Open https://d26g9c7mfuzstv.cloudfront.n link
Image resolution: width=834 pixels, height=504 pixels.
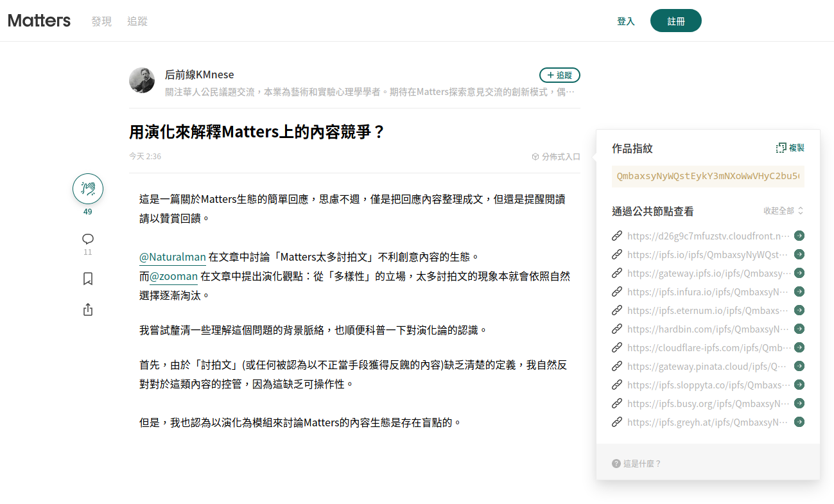point(708,236)
